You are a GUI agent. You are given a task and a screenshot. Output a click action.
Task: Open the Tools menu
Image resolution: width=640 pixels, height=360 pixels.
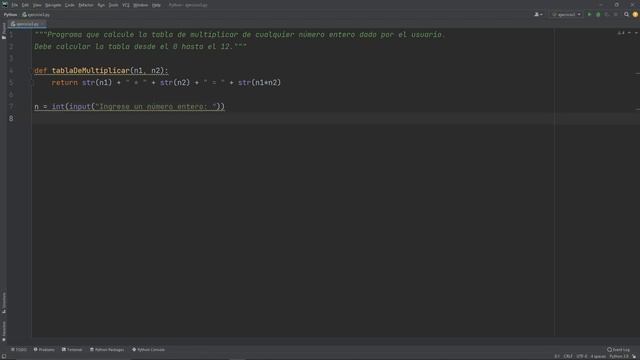(x=113, y=5)
